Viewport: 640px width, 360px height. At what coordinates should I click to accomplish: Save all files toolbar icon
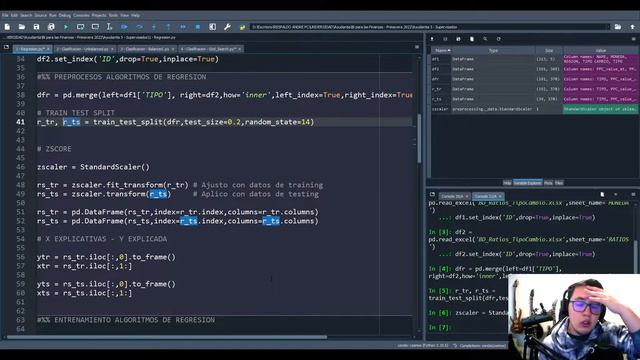(51, 27)
